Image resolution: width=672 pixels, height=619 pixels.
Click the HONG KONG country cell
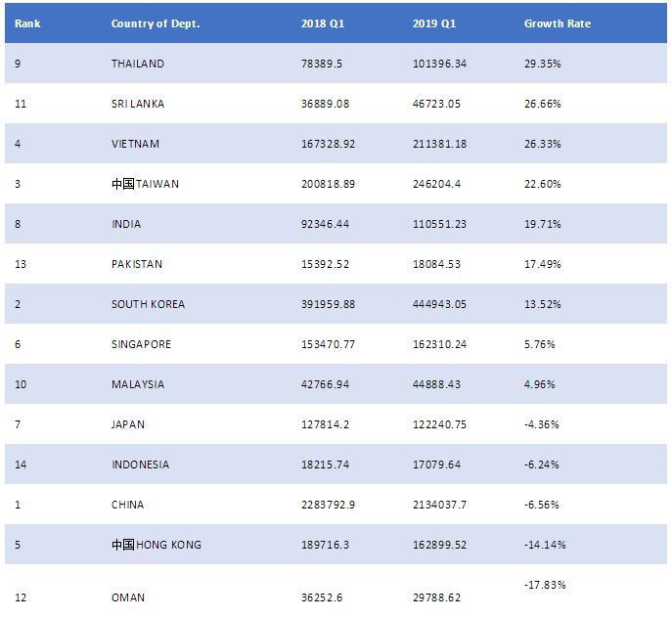(x=157, y=545)
